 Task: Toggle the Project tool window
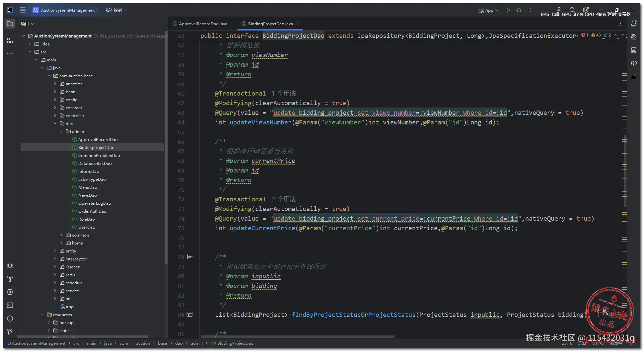tap(10, 24)
